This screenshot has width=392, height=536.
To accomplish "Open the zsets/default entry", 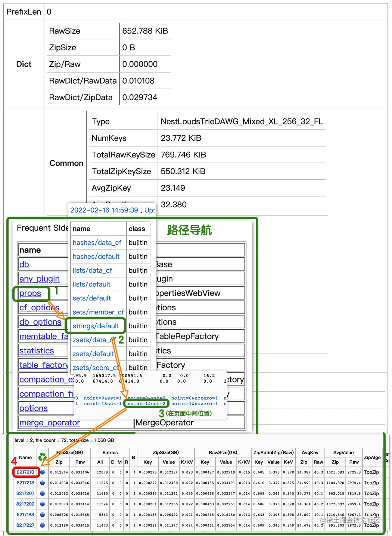I will coord(93,354).
